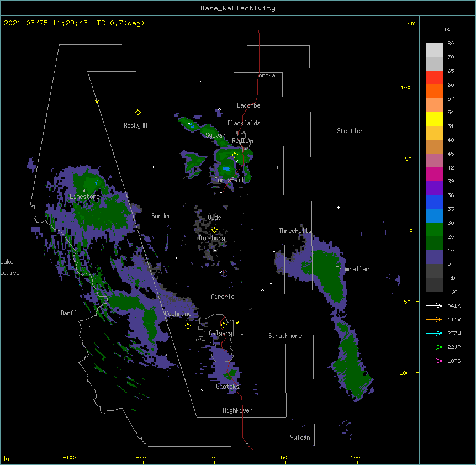The image size is (476, 465).
Task: Click the yellow diamond marker above RockyMH
Action: pos(137,113)
